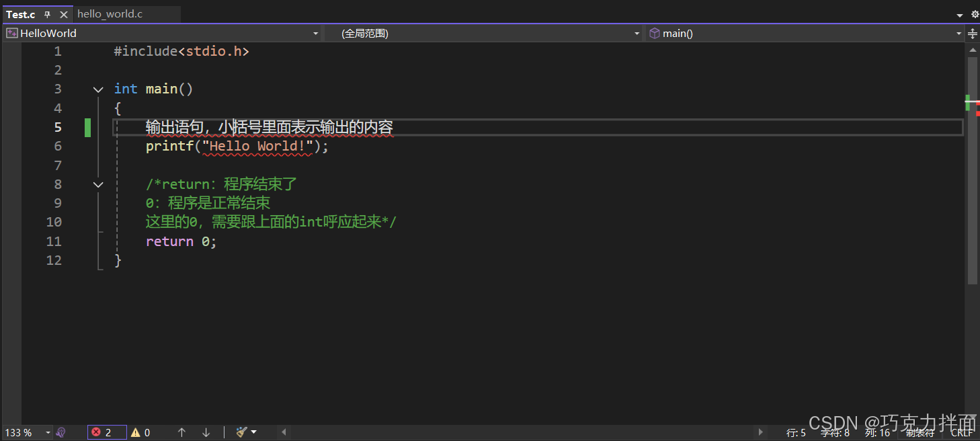Open the tab settings gear
This screenshot has width=980, height=441.
pos(975,14)
